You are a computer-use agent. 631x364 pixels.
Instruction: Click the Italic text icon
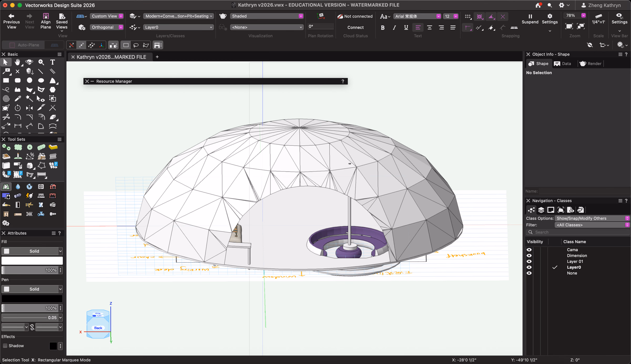pos(394,27)
